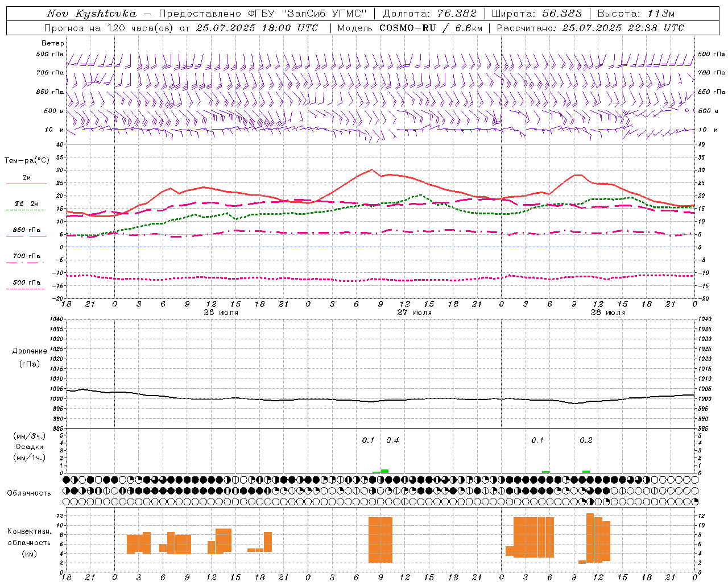Click the '500 гПа' temperature legend entry
Screen dimensions: 728x582
click(x=27, y=282)
